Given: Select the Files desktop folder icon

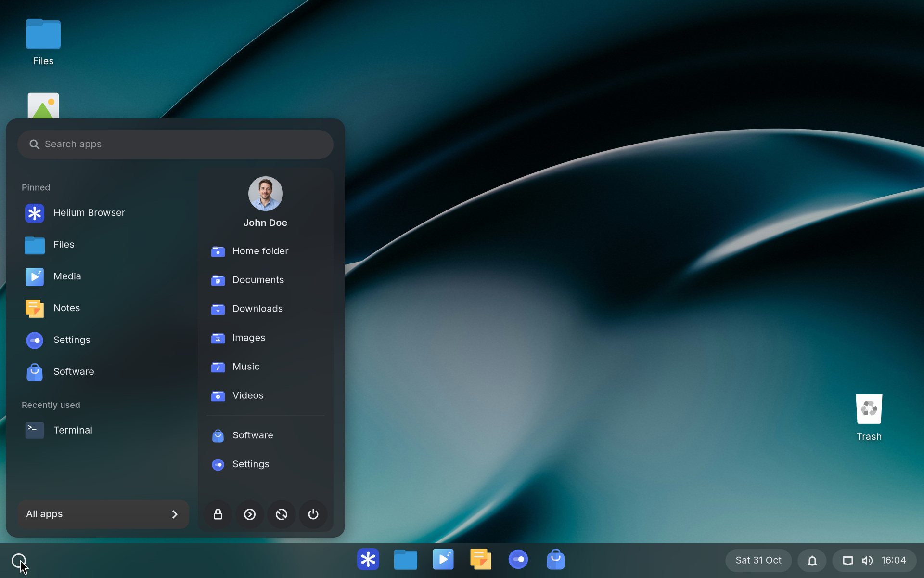Looking at the screenshot, I should [43, 42].
